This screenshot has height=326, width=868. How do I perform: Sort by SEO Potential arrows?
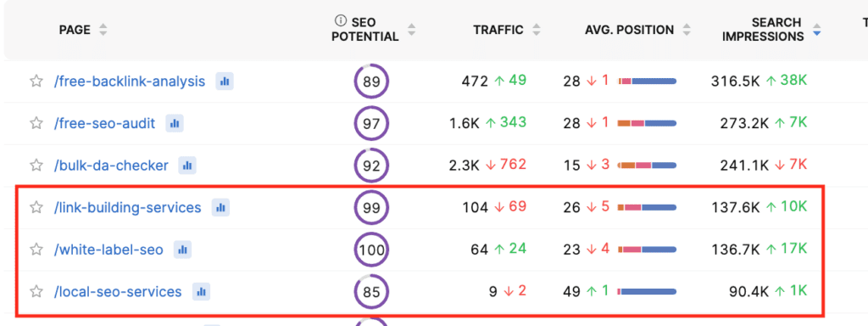411,30
